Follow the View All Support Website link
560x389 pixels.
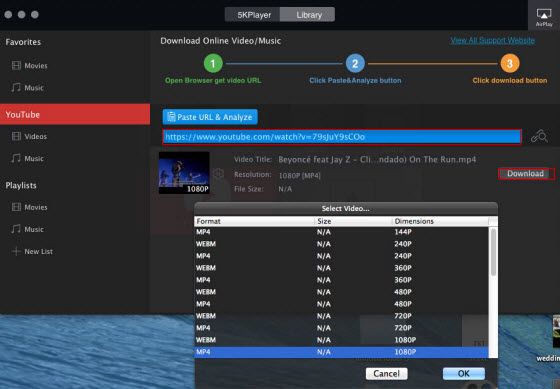tap(492, 40)
